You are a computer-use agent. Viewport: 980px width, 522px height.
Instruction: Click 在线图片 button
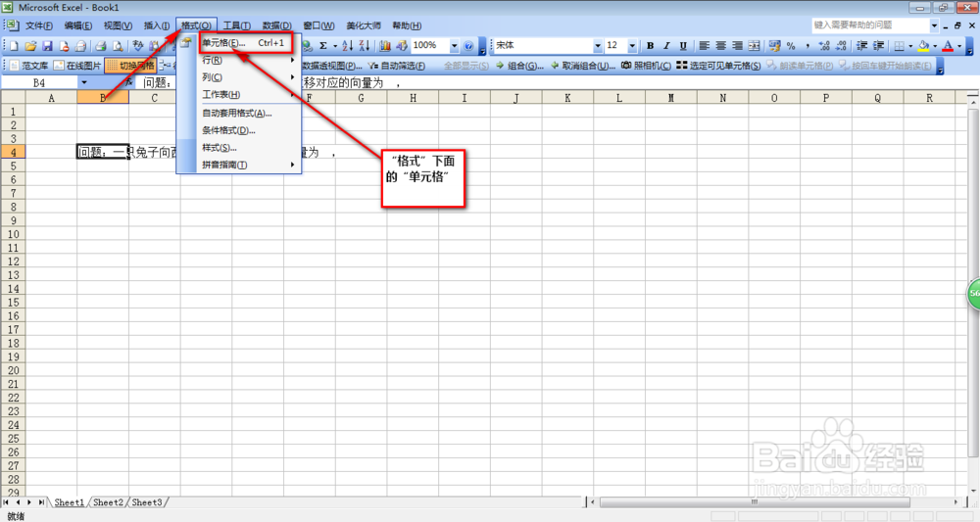pos(77,66)
